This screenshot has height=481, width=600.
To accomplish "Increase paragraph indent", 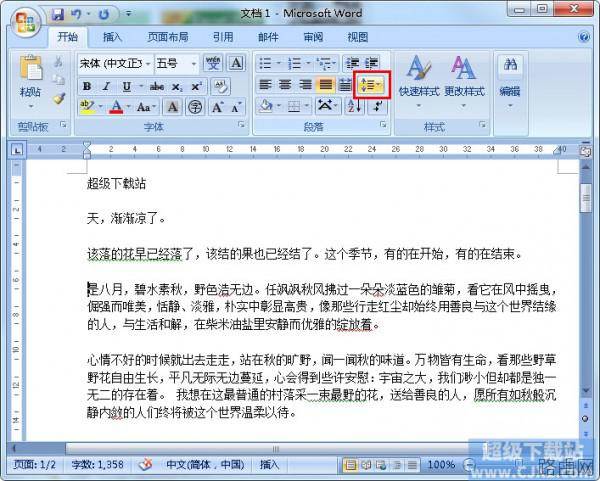I will coord(372,63).
